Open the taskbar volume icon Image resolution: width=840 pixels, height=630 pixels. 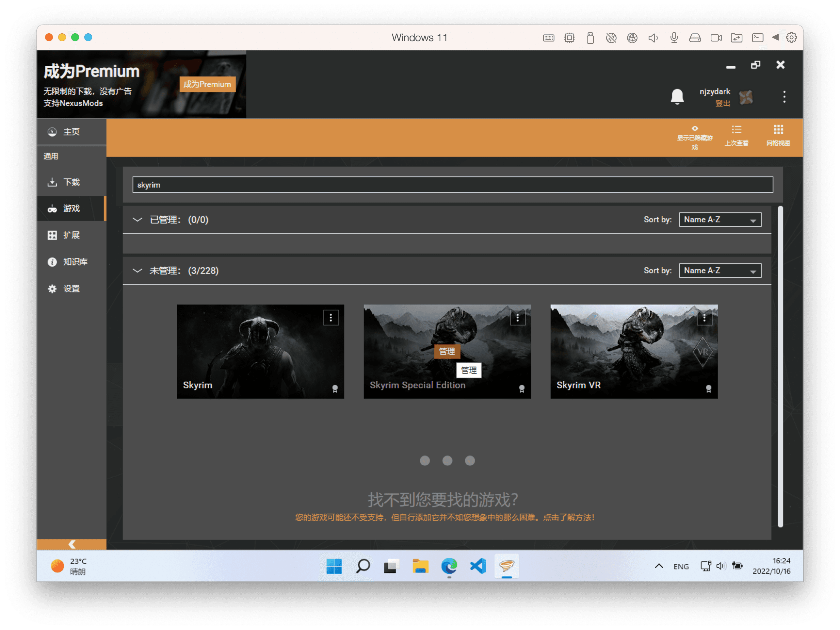click(x=721, y=566)
